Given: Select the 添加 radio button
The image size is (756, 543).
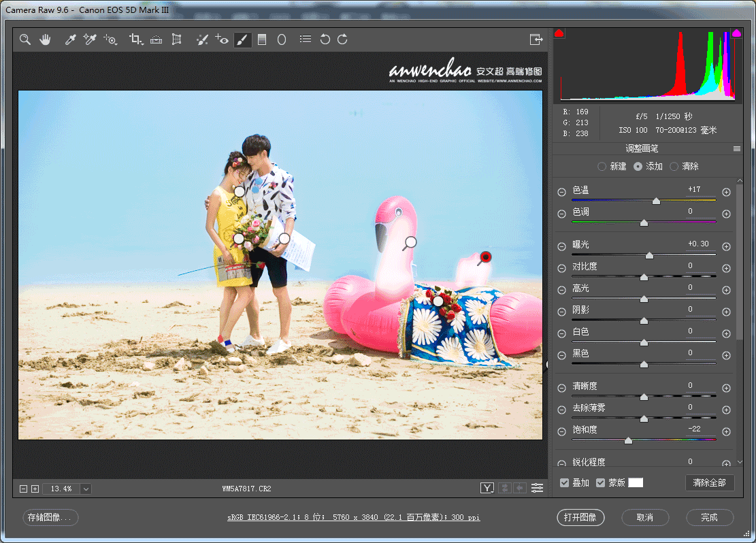Looking at the screenshot, I should 638,167.
